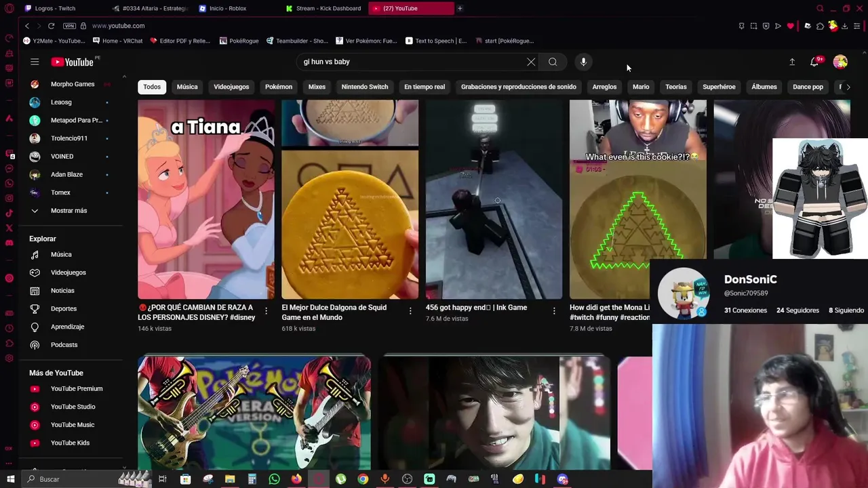Open WhatsApp from the Windows taskbar

274,479
